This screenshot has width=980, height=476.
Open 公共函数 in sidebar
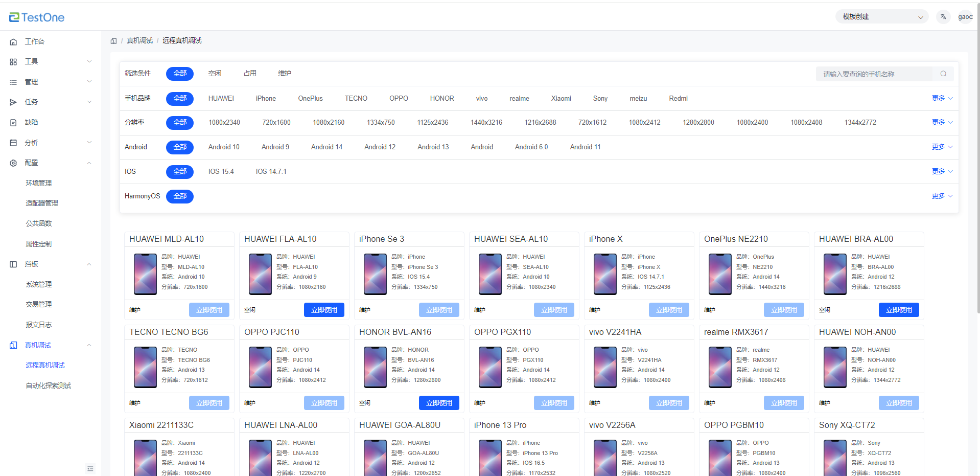tap(39, 223)
